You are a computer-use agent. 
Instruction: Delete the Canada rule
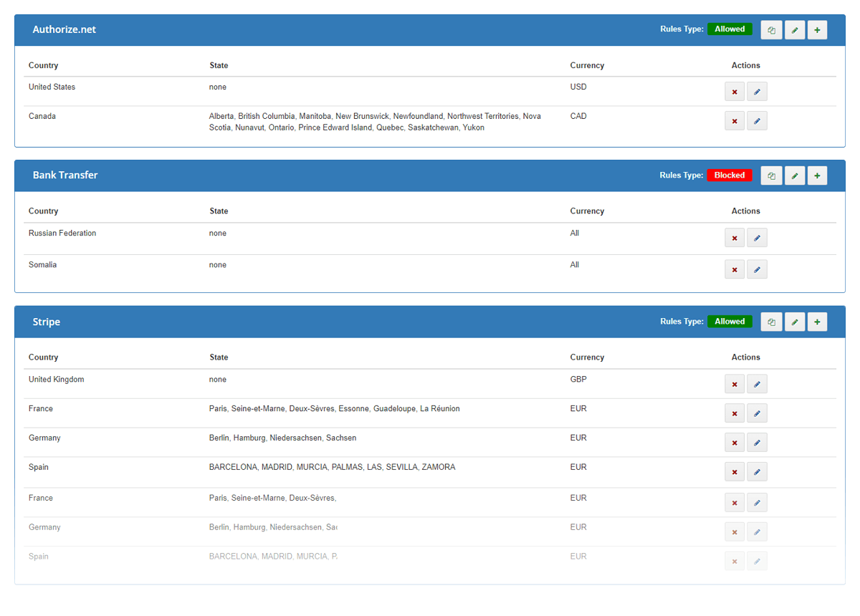(x=735, y=121)
